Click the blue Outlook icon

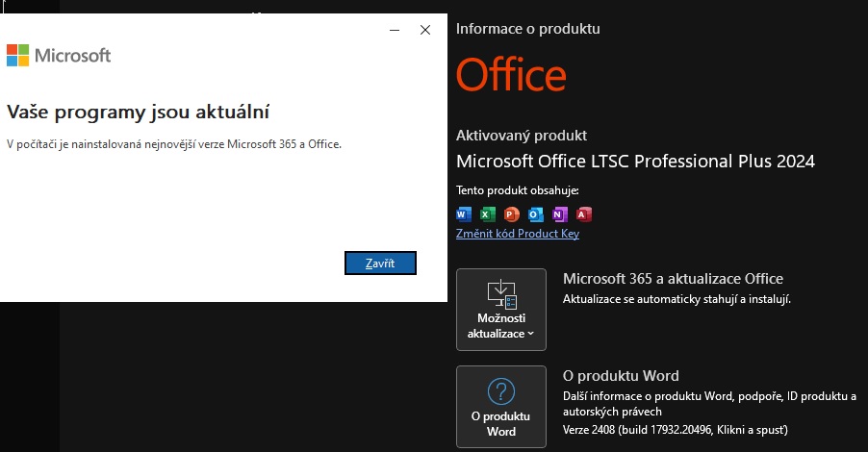535,214
